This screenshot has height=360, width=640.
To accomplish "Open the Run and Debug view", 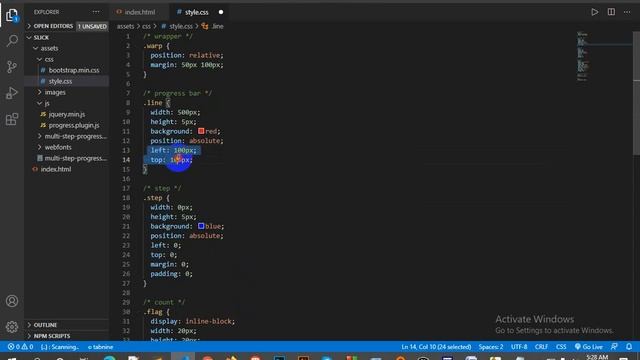I will tap(12, 93).
